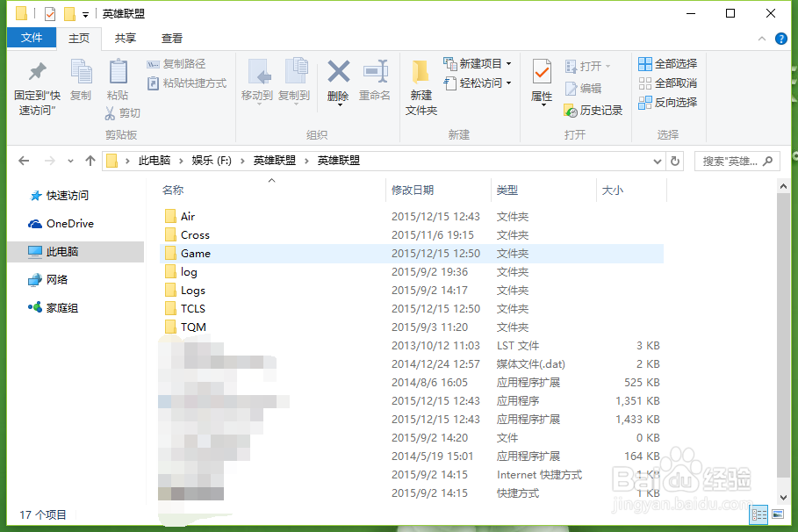Collapse the ribbon with the chevron
The width and height of the screenshot is (798, 532).
point(761,39)
